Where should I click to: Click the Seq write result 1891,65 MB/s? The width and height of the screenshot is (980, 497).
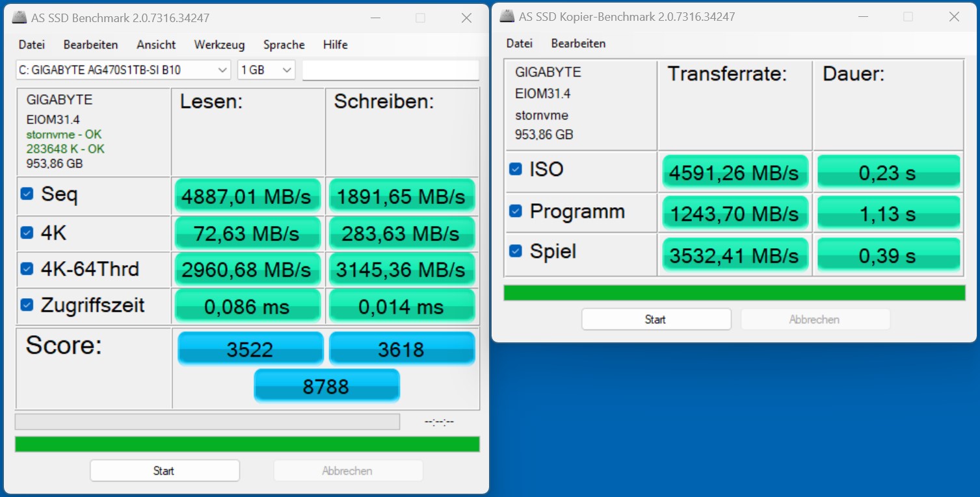[402, 196]
